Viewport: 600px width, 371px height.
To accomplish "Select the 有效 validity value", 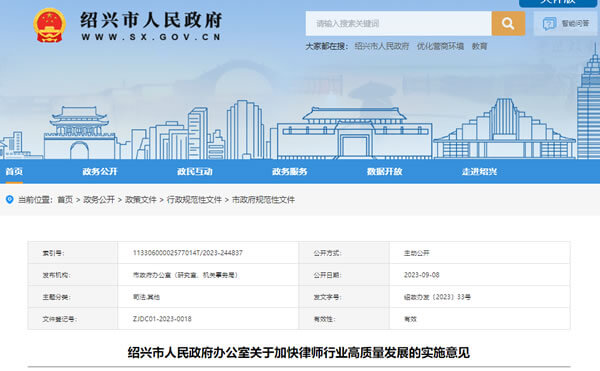I will 410,319.
